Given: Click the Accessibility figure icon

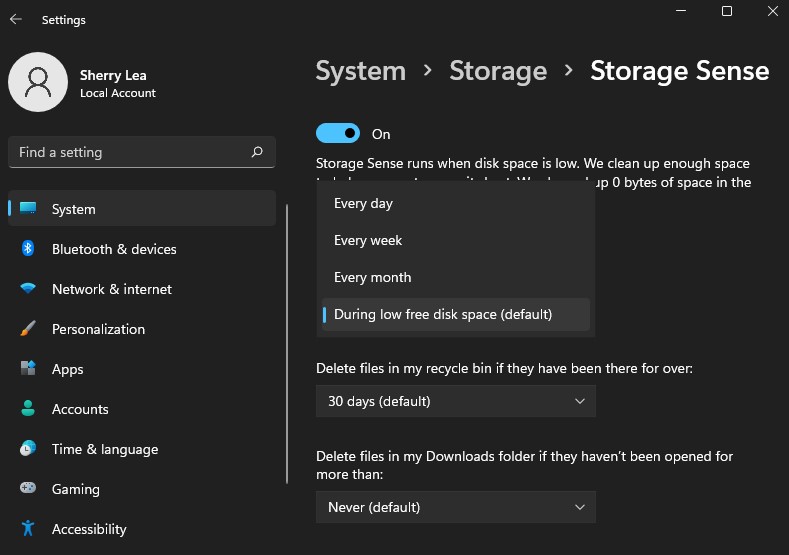Looking at the screenshot, I should (28, 528).
